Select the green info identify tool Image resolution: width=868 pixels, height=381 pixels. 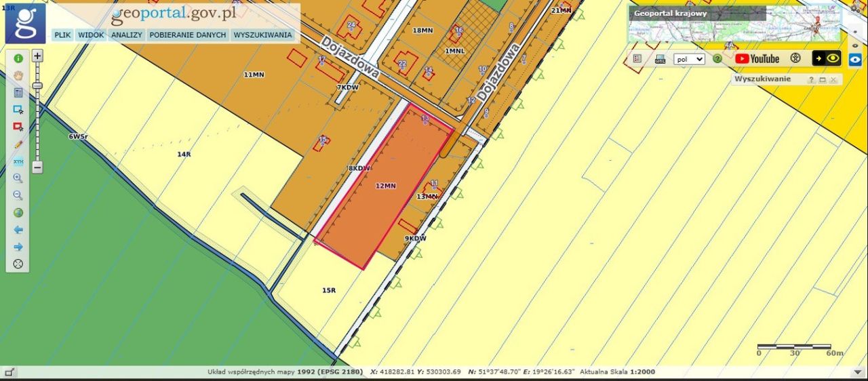point(18,58)
